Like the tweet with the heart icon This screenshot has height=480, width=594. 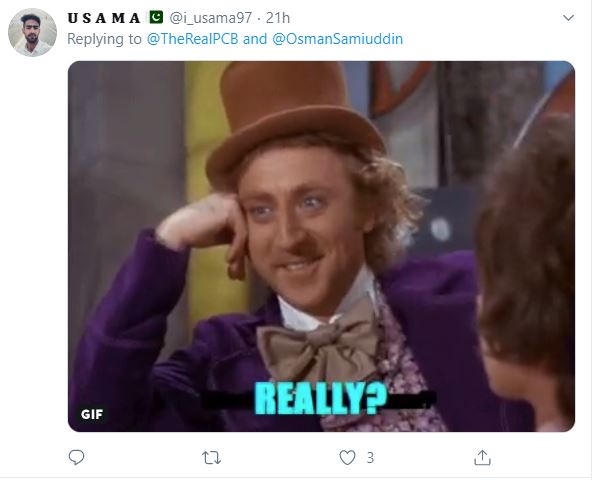(347, 458)
